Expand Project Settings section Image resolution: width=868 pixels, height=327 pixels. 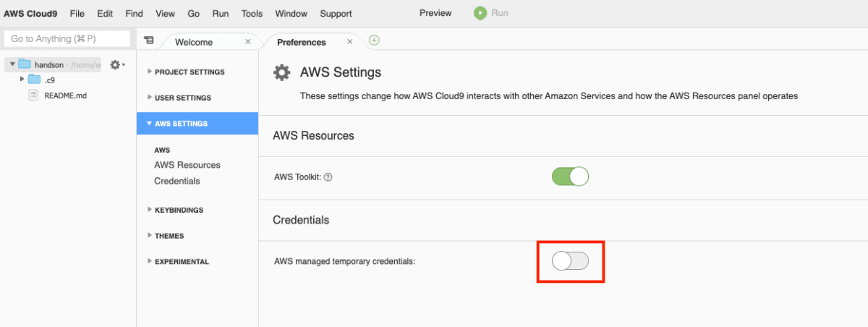pyautogui.click(x=186, y=72)
